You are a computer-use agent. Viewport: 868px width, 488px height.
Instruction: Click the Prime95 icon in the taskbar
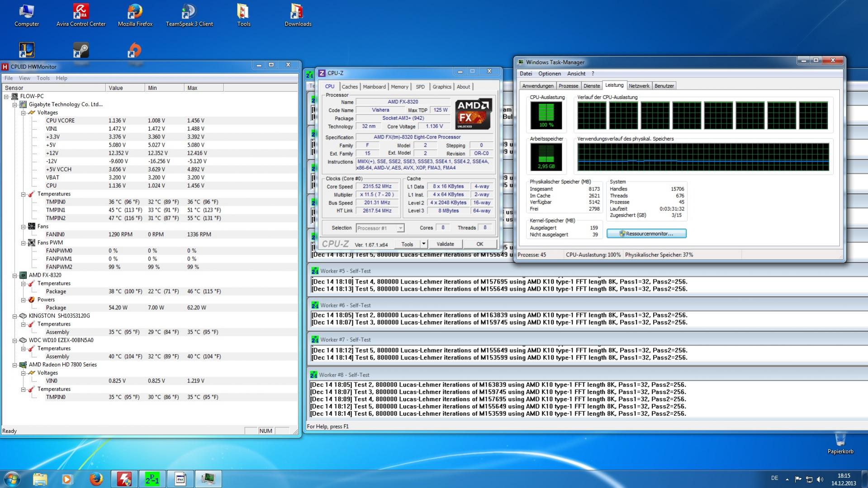(x=152, y=479)
